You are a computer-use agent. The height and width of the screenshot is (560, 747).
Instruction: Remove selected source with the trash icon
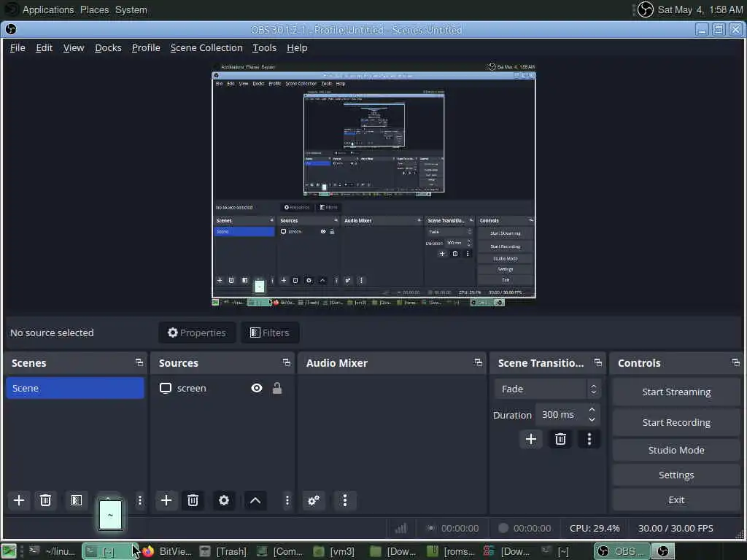coord(193,500)
